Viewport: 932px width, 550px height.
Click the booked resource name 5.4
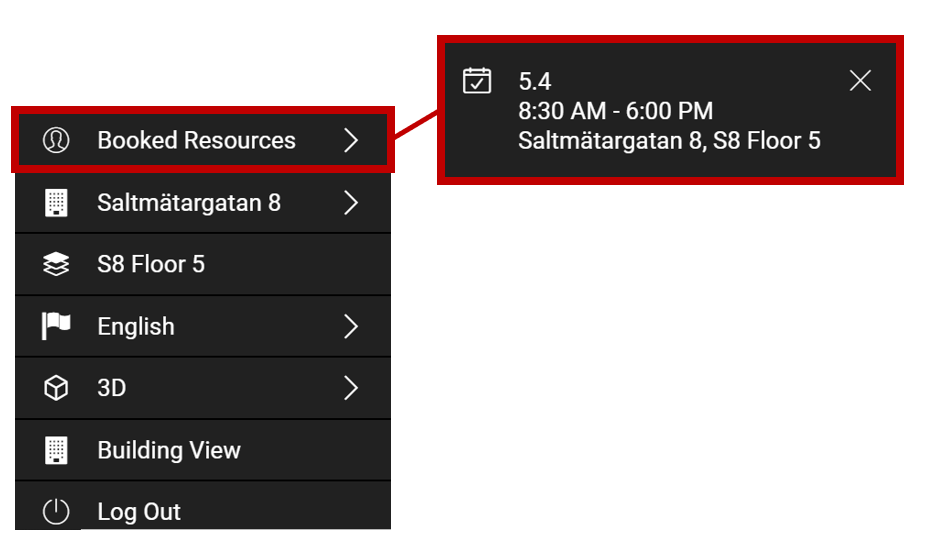534,81
